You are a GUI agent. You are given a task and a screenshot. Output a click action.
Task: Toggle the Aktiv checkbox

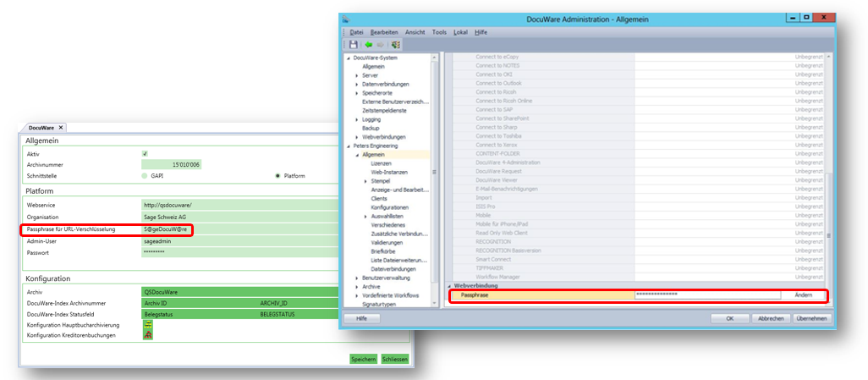coord(145,153)
